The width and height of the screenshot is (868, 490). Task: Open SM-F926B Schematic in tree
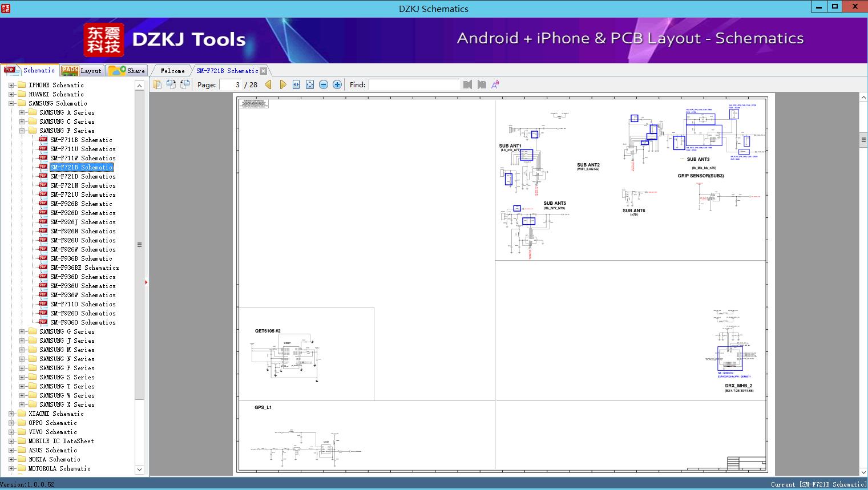point(81,204)
